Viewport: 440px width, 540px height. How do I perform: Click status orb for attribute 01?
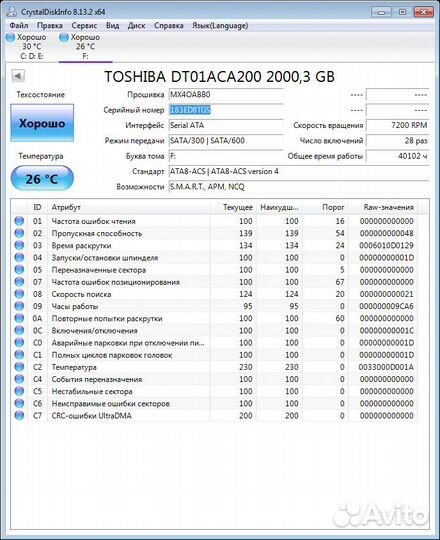pyautogui.click(x=19, y=221)
